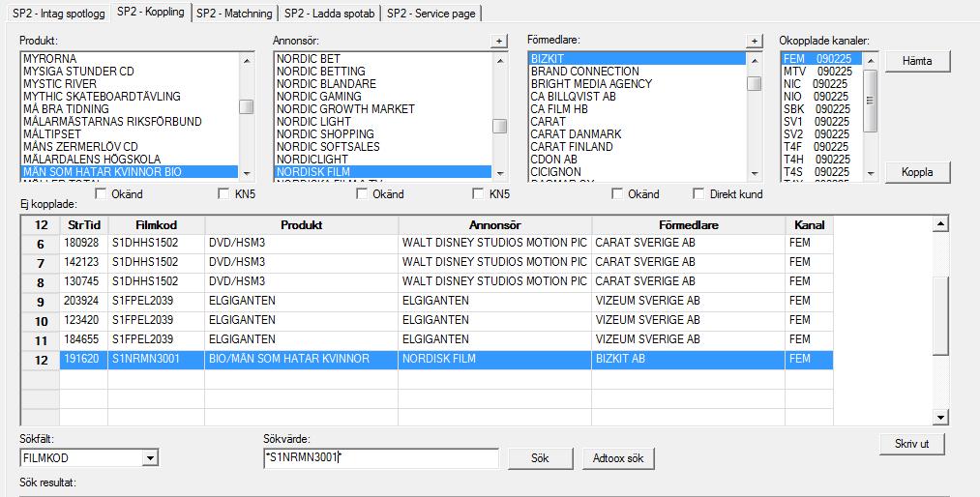Click the Hämta button
Screen dimensions: 980x497
[917, 61]
